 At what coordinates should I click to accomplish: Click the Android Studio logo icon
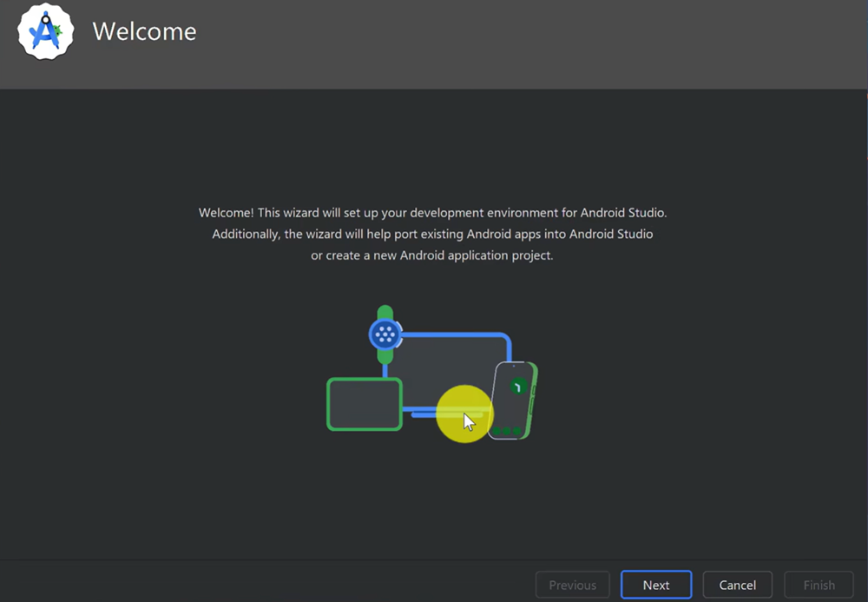45,31
